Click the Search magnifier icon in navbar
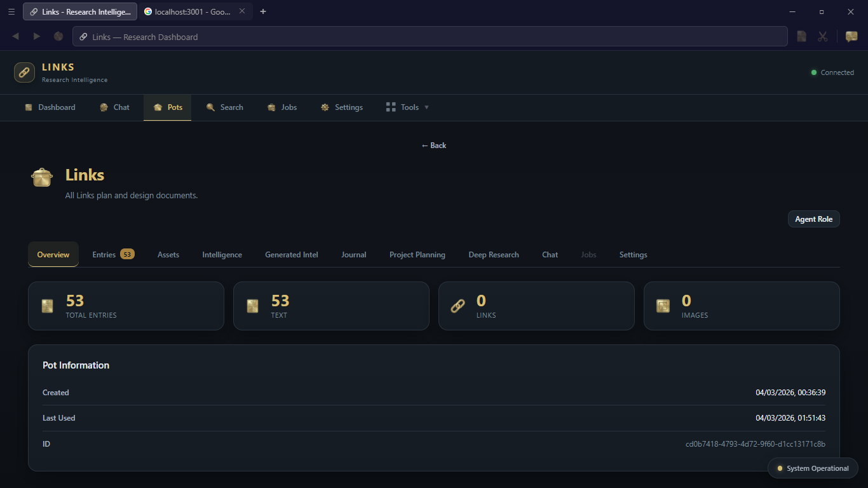The image size is (868, 488). point(210,107)
